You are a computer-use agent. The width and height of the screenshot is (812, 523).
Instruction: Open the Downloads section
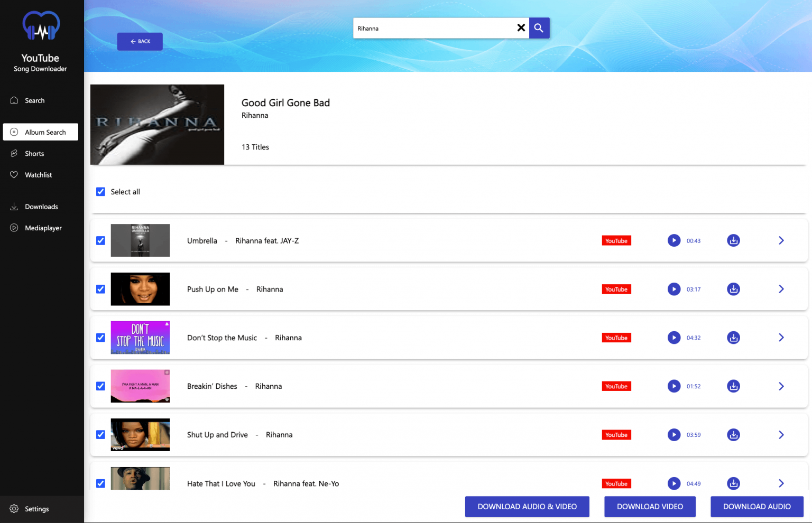point(42,206)
